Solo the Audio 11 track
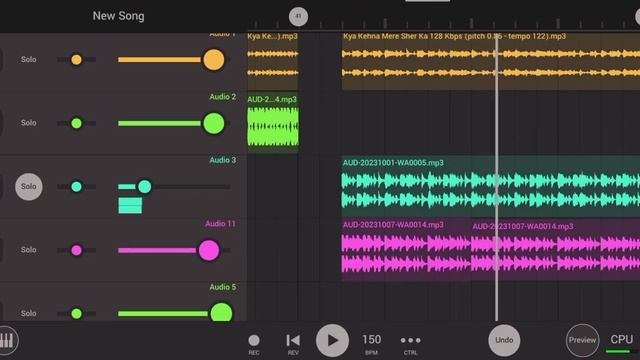Viewport: 640px width, 360px height. coord(29,250)
